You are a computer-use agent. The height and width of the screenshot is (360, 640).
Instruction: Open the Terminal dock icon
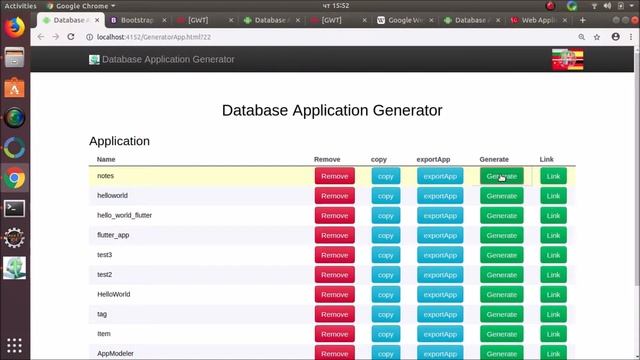[15, 209]
